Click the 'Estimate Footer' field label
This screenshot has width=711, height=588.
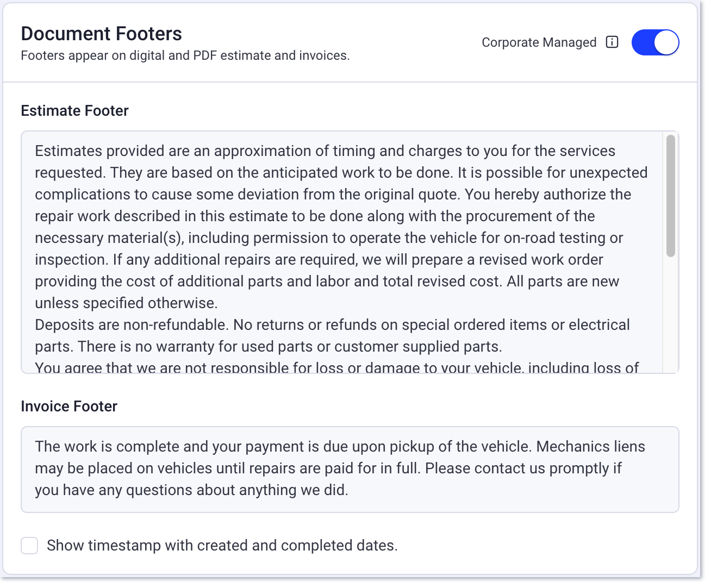tap(74, 111)
